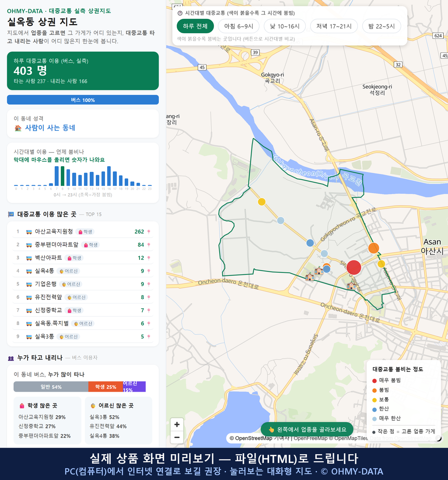The image size is (448, 480).
Task: Click the 대중교통 이용 많은 곳 heading
Action: 46,214
